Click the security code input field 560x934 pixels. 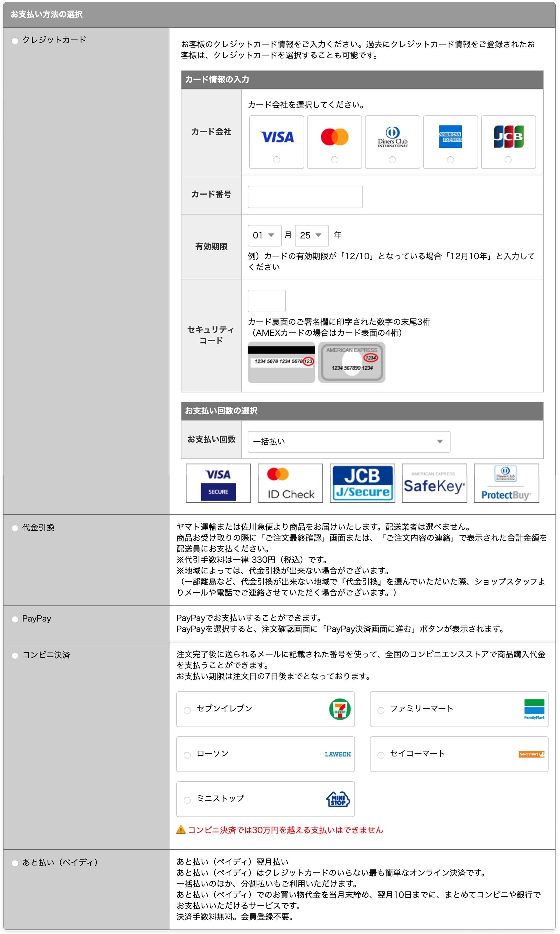pos(266,301)
